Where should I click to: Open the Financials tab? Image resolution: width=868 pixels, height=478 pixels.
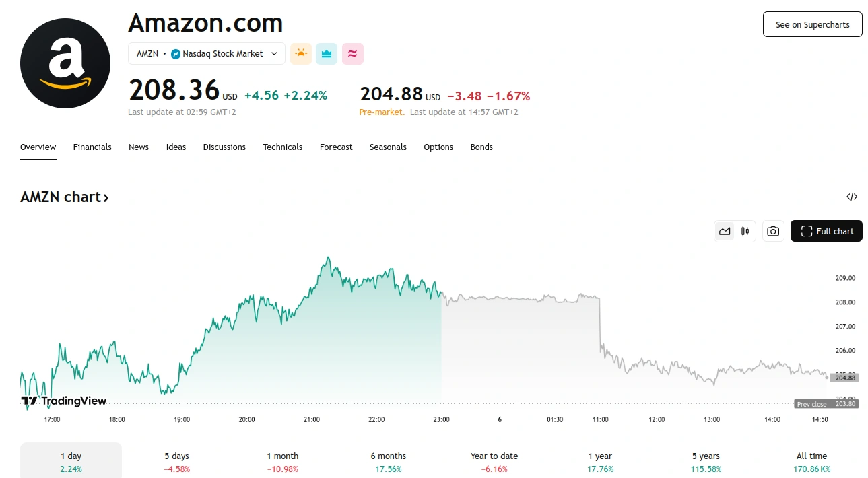point(92,147)
